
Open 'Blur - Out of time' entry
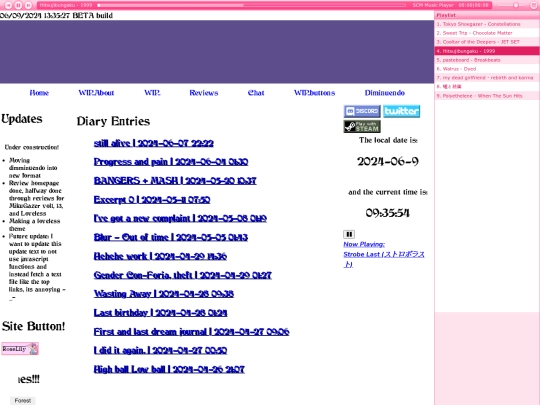[171, 237]
